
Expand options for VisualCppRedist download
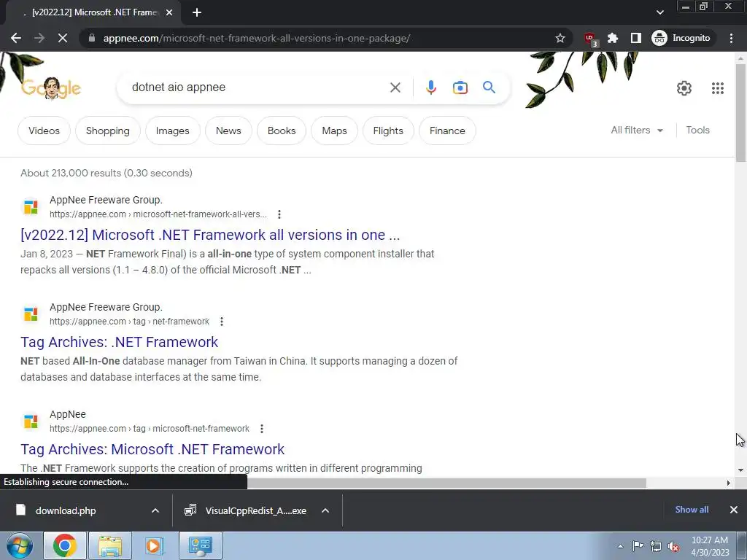[325, 510]
